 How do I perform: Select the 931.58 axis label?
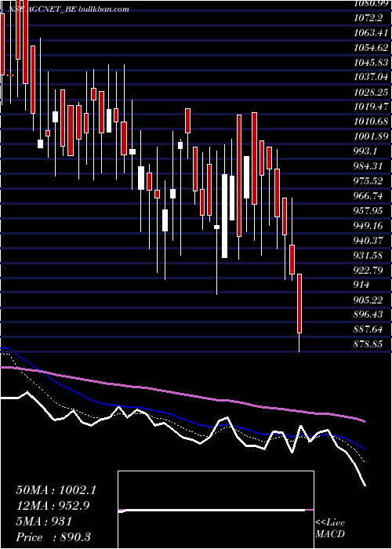(x=368, y=255)
